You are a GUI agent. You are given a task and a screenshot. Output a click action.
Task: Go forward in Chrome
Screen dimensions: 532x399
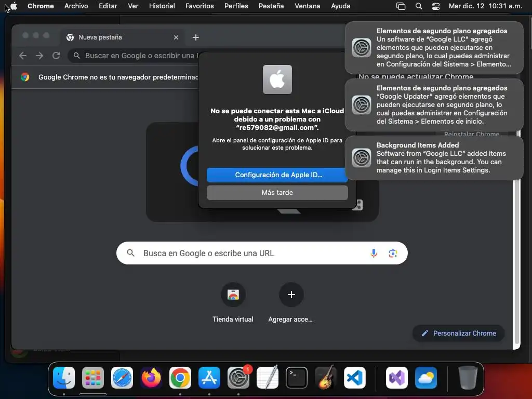39,55
